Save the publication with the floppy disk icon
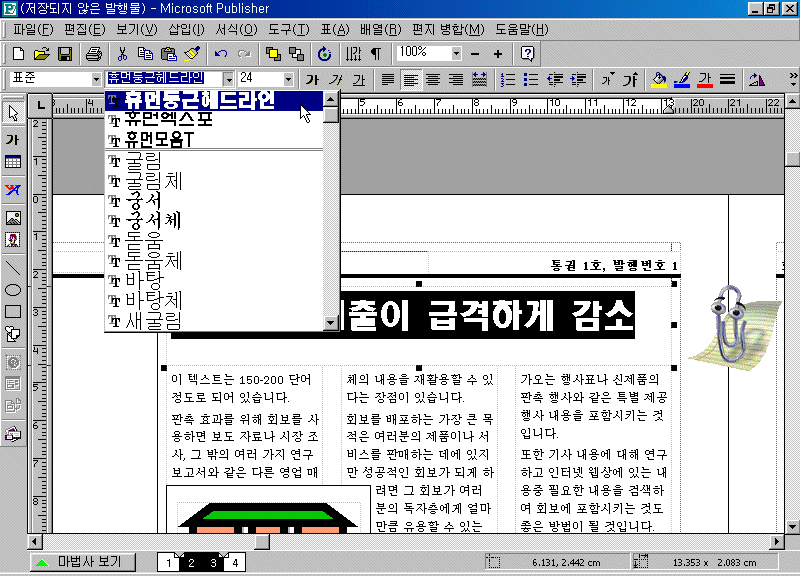 [x=65, y=54]
